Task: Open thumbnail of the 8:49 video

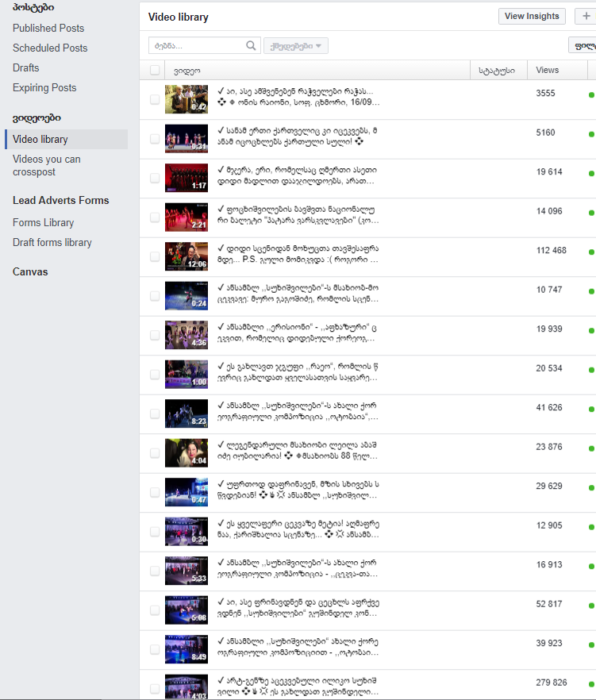Action: coord(186,649)
